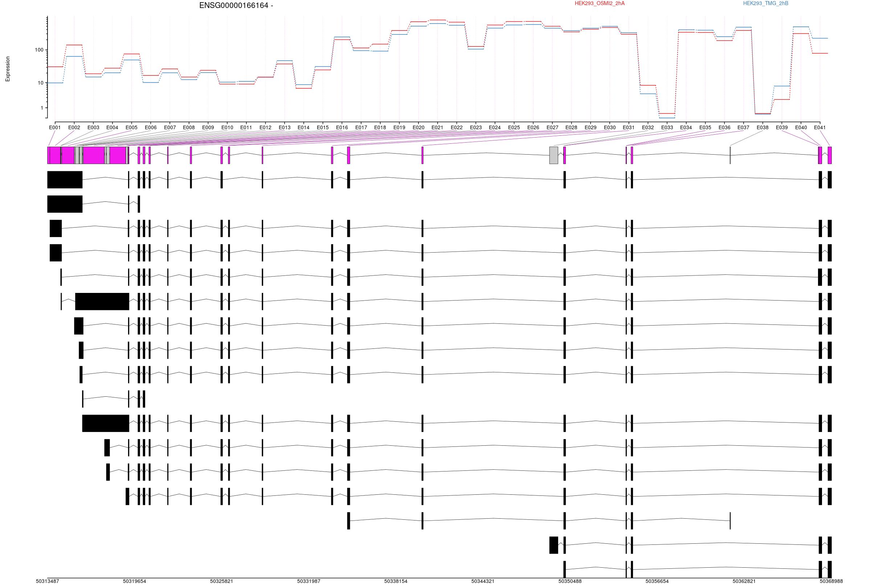This screenshot has width=871, height=588.
Task: Select exon bin label E002
Action: pos(74,127)
